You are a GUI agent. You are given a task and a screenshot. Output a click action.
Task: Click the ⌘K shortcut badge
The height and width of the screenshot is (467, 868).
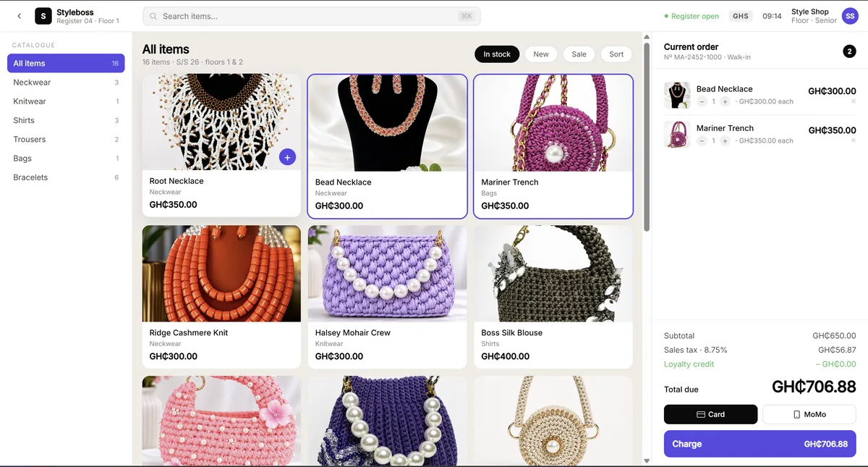click(x=466, y=16)
